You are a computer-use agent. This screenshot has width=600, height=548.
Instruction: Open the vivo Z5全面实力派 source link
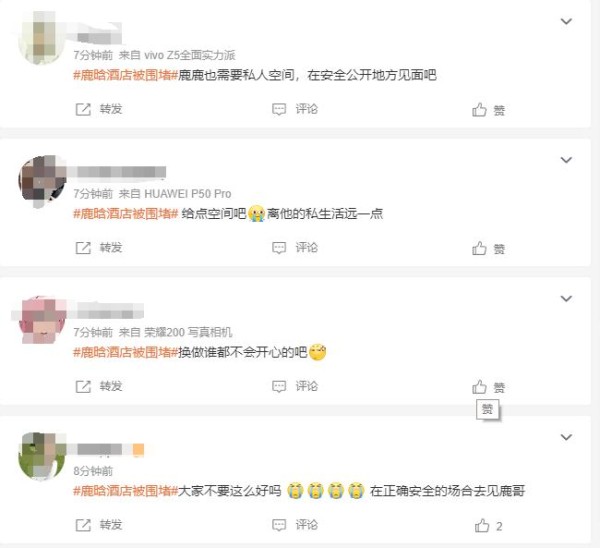click(189, 55)
